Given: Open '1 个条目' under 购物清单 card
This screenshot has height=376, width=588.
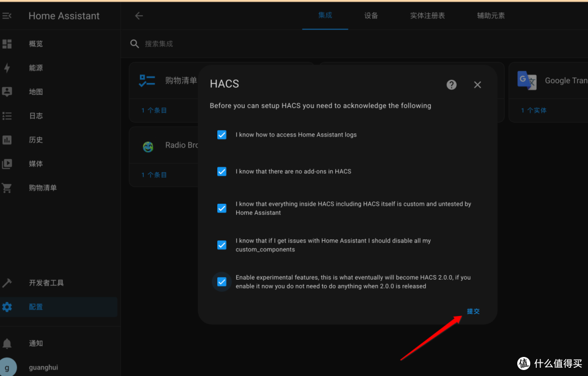Looking at the screenshot, I should [x=154, y=111].
